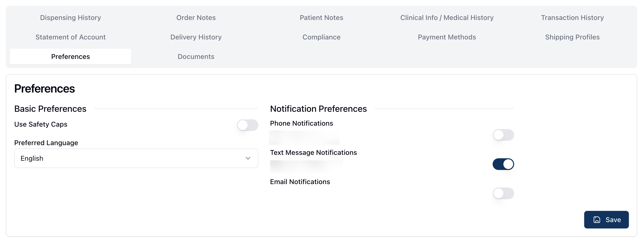Open the Payment Methods tab
Viewport: 644px width, 244px height.
[447, 37]
